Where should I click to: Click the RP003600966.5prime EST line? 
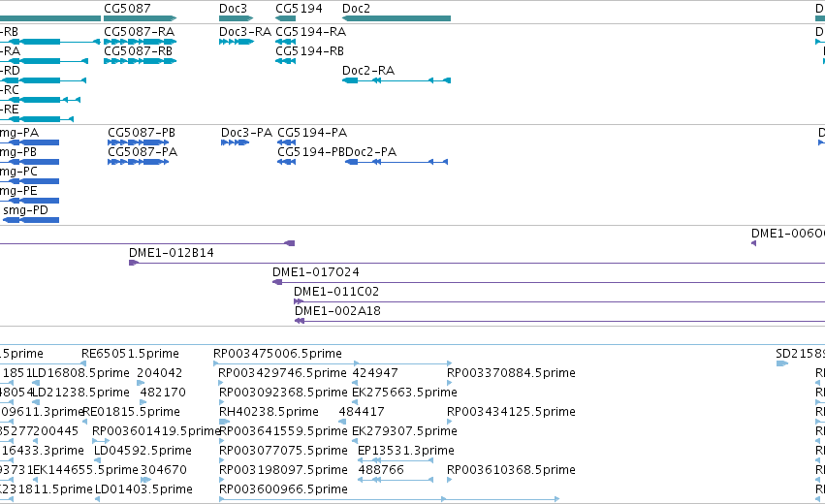pyautogui.click(x=390, y=499)
